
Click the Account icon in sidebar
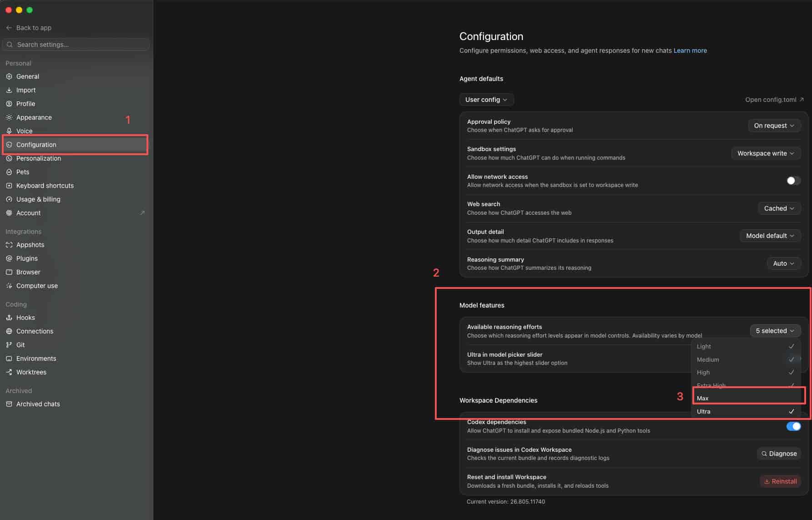[x=9, y=213]
